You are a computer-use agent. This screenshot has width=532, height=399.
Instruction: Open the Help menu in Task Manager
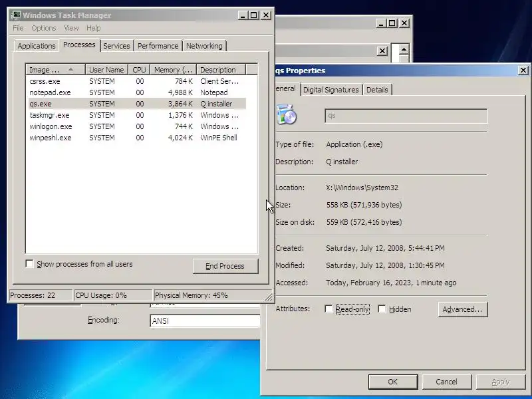click(93, 28)
